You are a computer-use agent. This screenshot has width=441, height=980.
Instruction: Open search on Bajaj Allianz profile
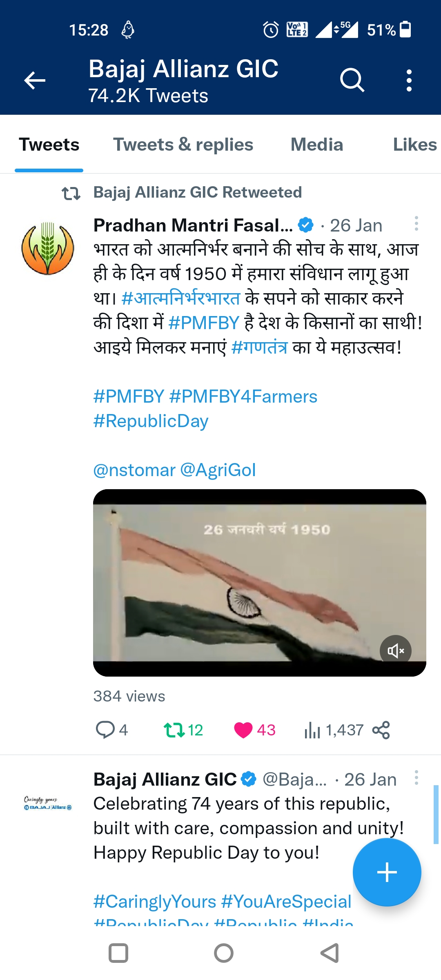[x=352, y=80]
